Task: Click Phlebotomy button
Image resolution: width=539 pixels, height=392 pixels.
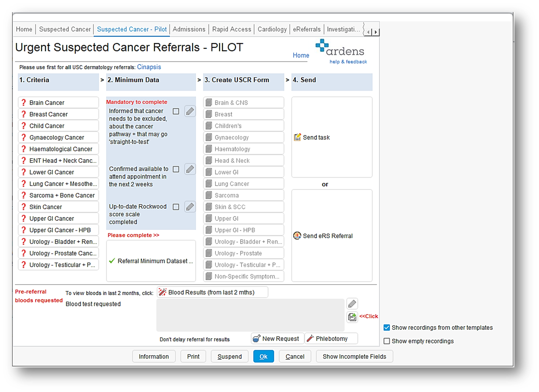Action: click(x=331, y=338)
